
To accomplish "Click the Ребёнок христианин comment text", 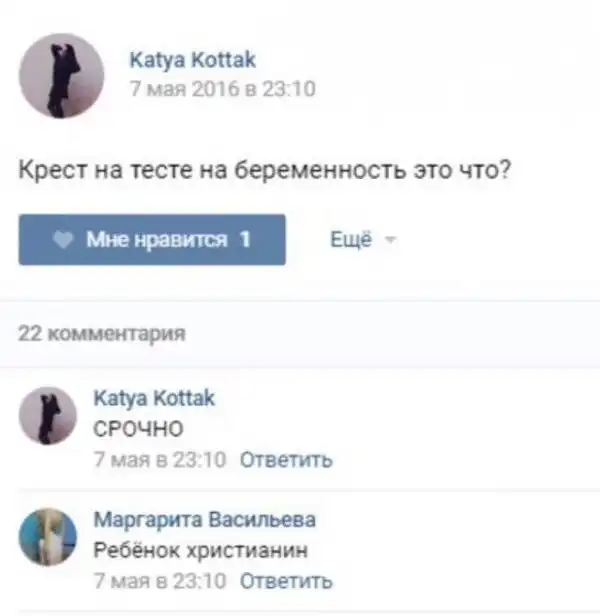I will (x=200, y=551).
